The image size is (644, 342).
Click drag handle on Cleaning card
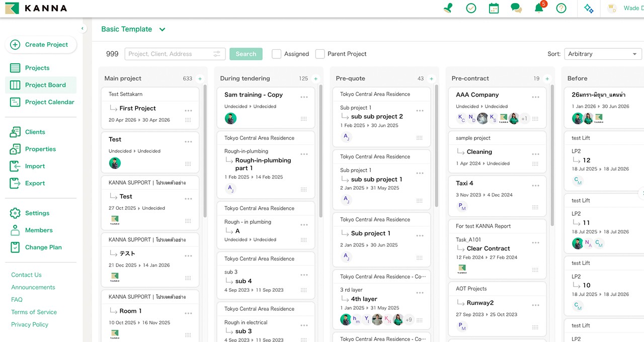pyautogui.click(x=535, y=163)
